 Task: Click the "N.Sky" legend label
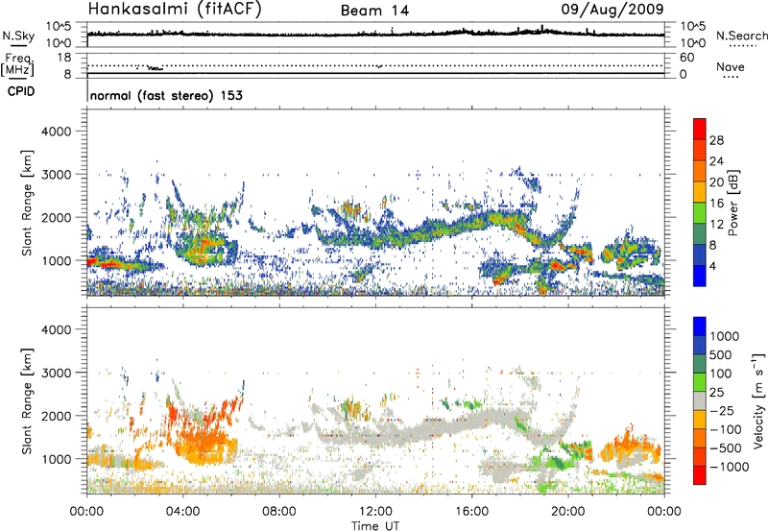18,36
